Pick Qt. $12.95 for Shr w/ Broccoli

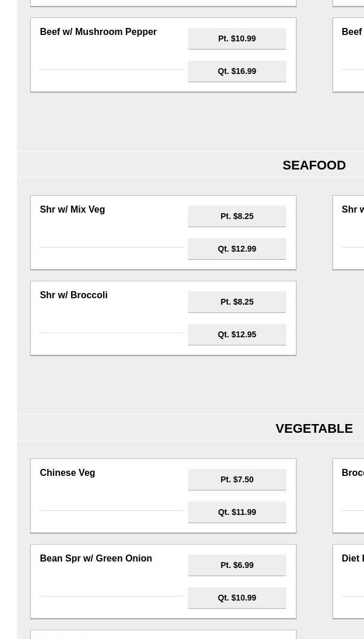click(236, 334)
